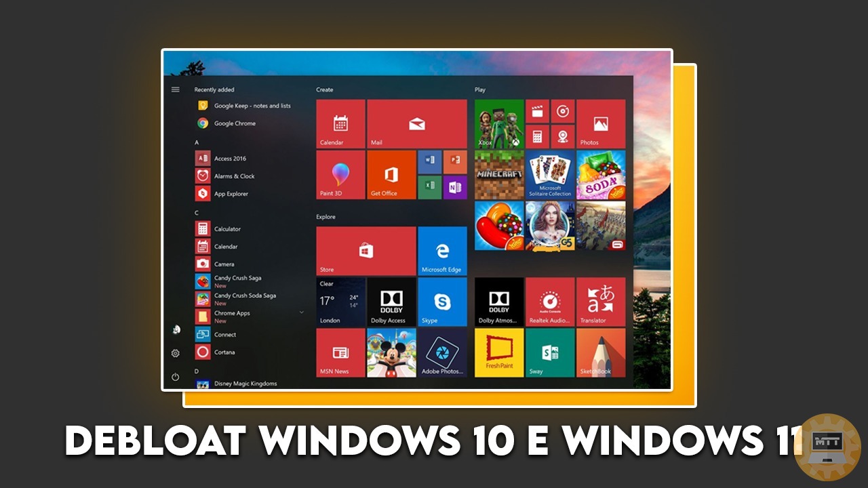Open Calendar in the app list
The height and width of the screenshot is (488, 868).
click(217, 247)
